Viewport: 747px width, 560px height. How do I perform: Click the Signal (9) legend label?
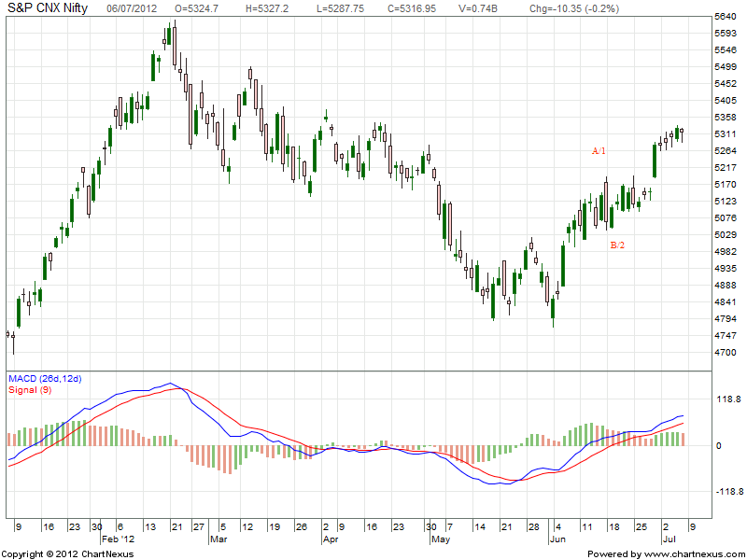click(x=30, y=390)
